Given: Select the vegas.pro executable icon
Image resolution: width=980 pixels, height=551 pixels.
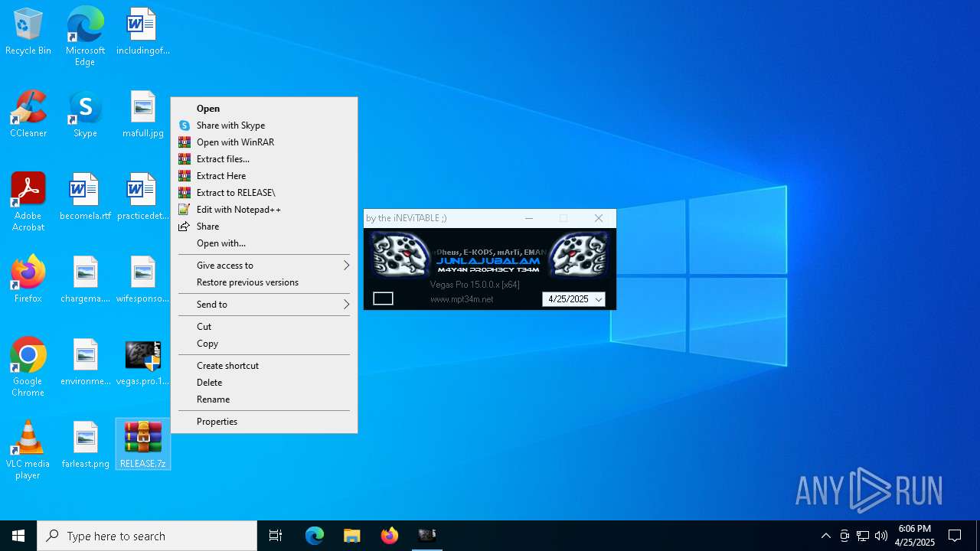Looking at the screenshot, I should [142, 362].
